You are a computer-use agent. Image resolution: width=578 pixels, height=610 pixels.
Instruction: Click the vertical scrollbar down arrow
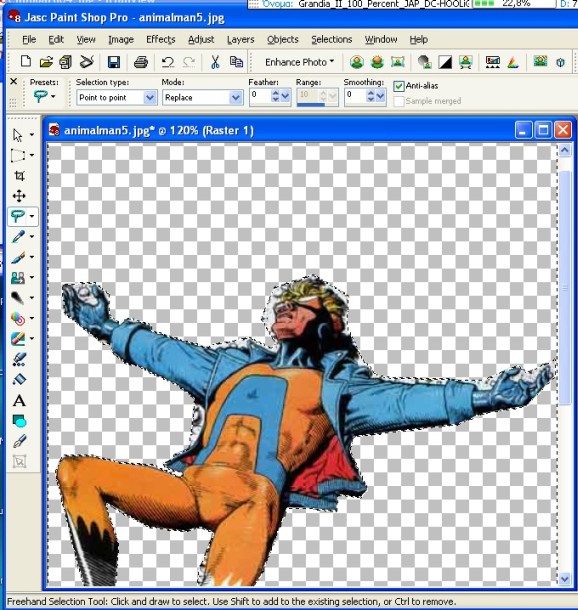click(565, 579)
